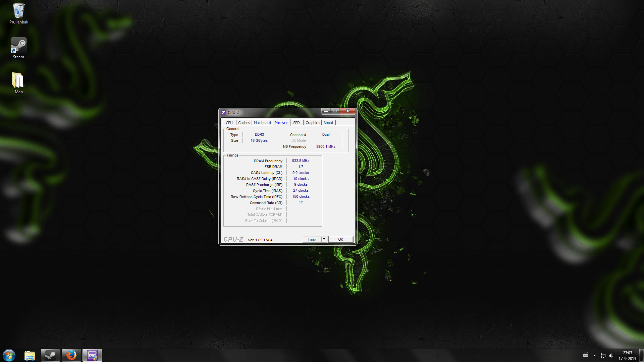644x362 pixels.
Task: Open the network tray icon
Action: 603,356
